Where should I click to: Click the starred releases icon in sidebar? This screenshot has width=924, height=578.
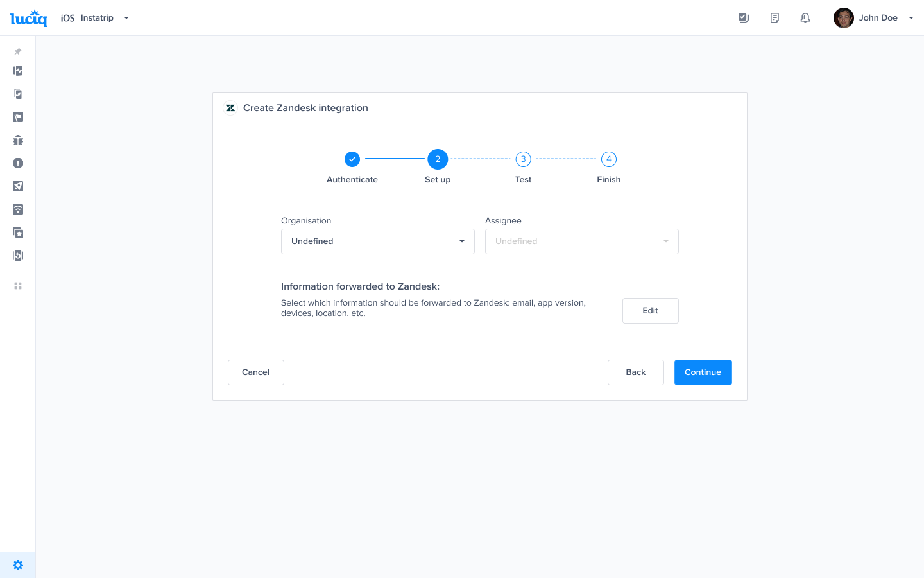17,232
